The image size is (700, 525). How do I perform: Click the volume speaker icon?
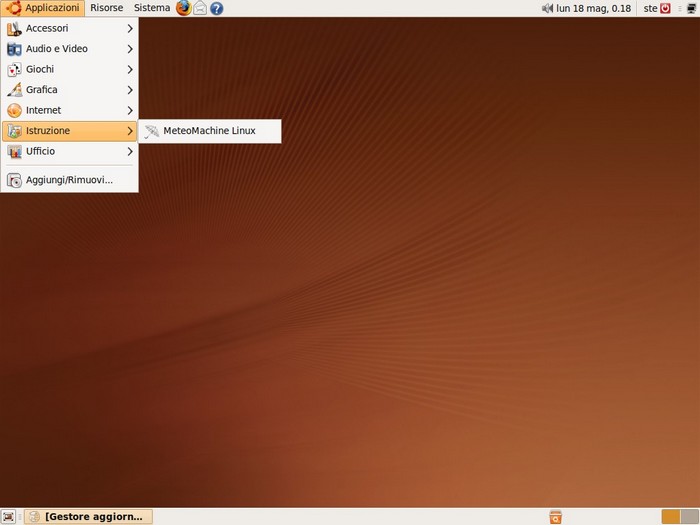(x=547, y=8)
